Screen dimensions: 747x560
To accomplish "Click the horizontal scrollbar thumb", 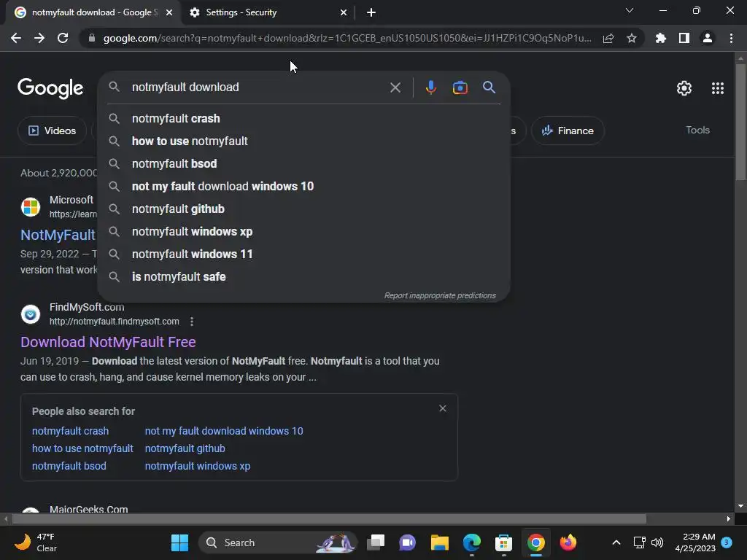I will pos(329,518).
